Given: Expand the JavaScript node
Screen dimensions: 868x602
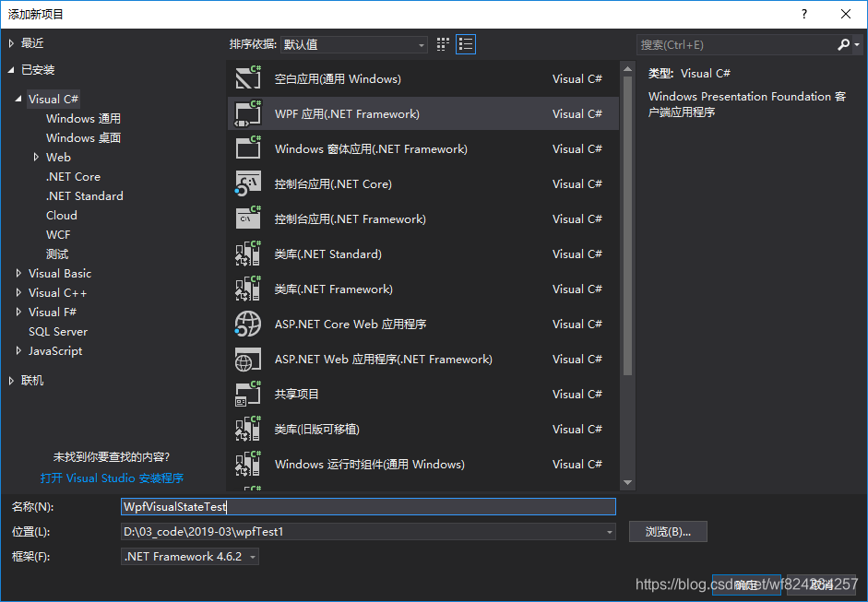Looking at the screenshot, I should tap(18, 351).
